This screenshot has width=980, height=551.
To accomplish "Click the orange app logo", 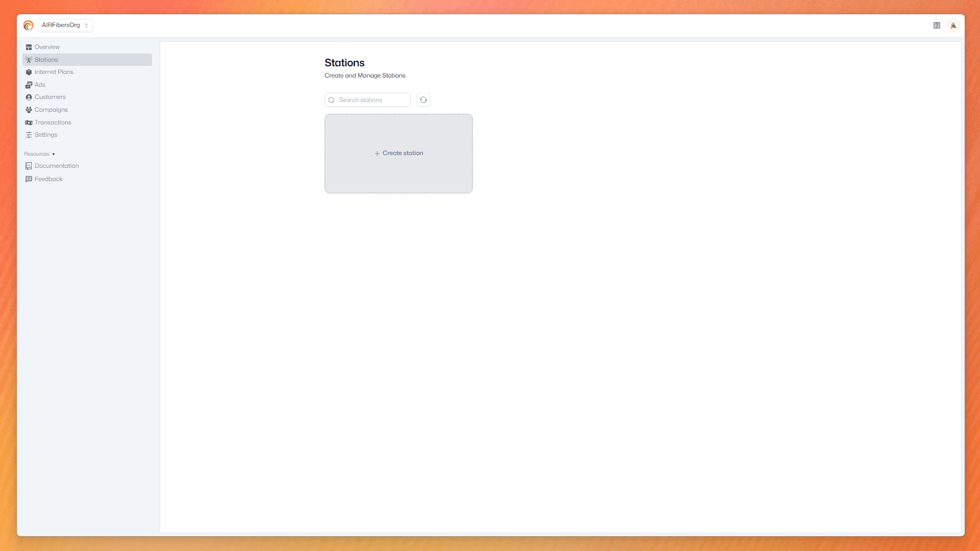I will pyautogui.click(x=28, y=25).
